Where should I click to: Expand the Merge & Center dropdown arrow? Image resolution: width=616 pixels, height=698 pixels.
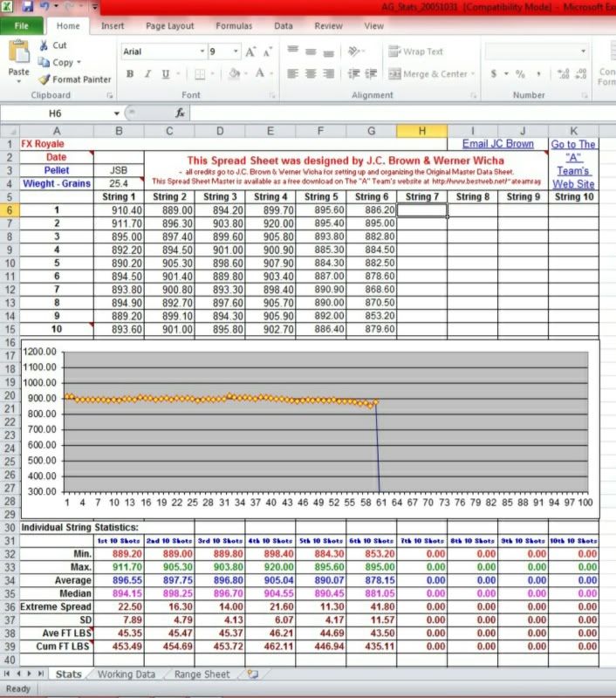pyautogui.click(x=473, y=74)
